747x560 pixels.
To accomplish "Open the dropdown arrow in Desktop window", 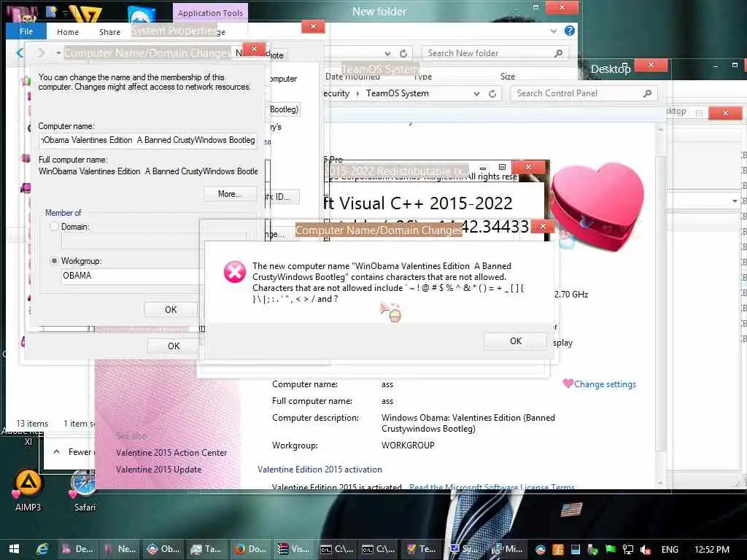I will pos(735,201).
